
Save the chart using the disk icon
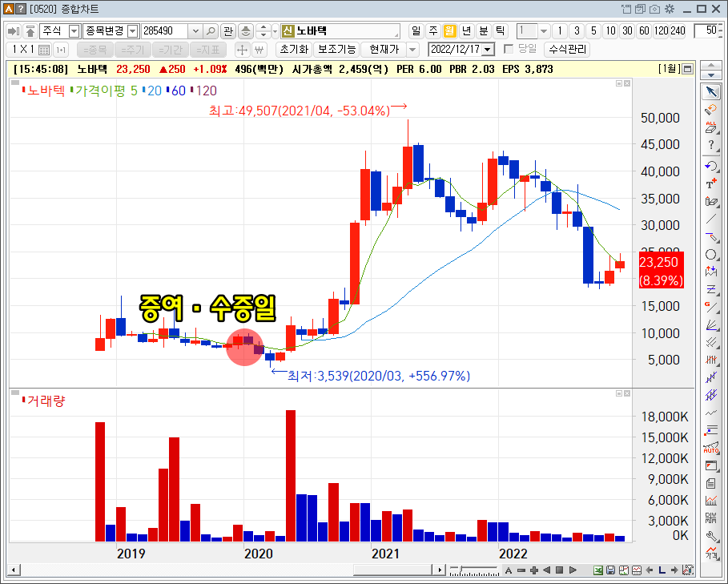click(x=611, y=570)
